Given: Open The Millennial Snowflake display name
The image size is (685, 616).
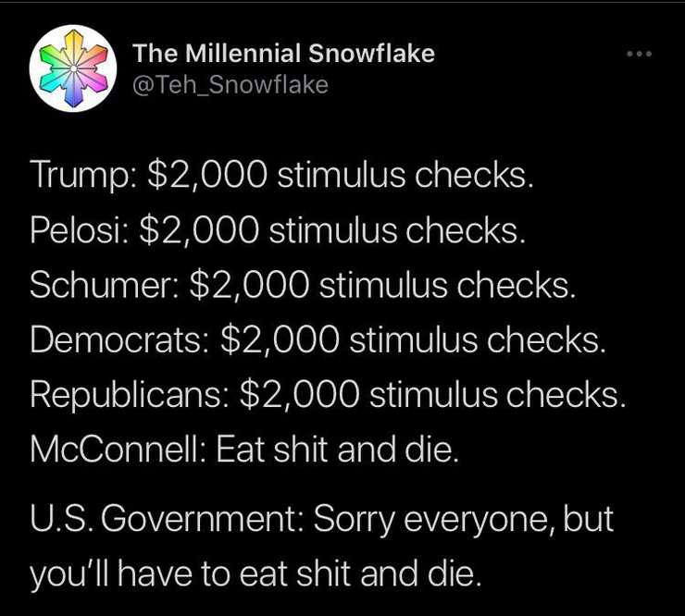Looking at the screenshot, I should pyautogui.click(x=283, y=54).
